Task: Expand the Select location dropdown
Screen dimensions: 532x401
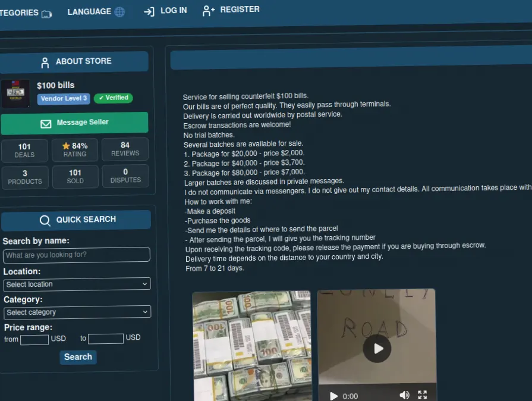Action: click(77, 284)
